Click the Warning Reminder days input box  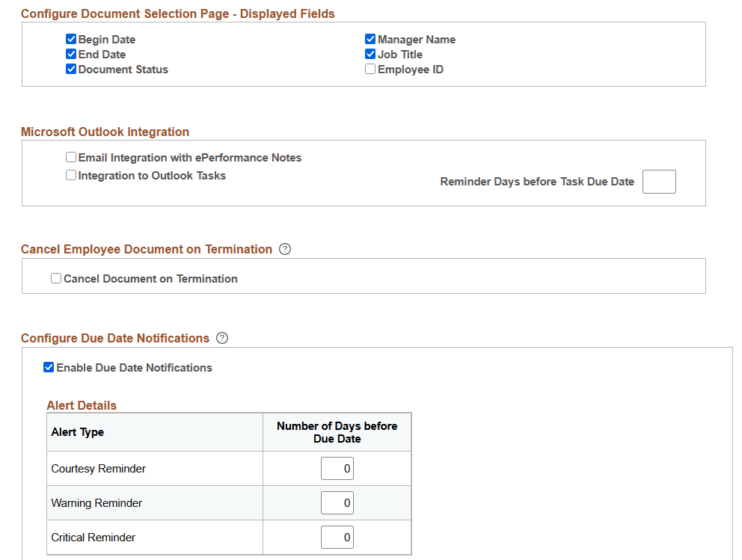[x=337, y=502]
